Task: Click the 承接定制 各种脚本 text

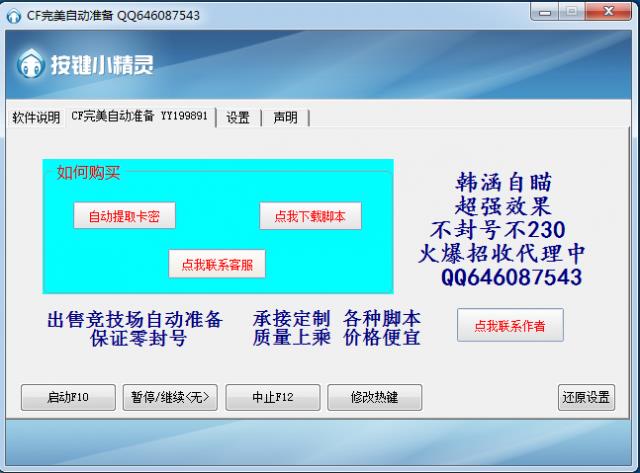Action: (x=336, y=318)
